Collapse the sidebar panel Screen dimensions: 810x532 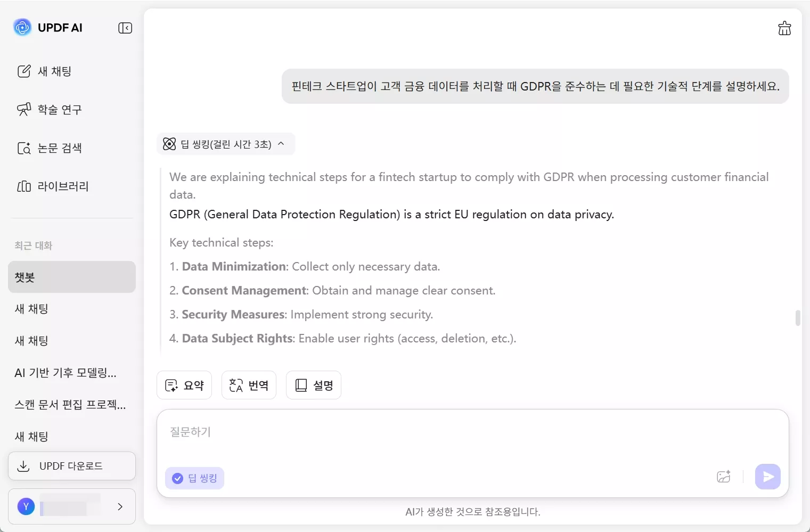125,28
